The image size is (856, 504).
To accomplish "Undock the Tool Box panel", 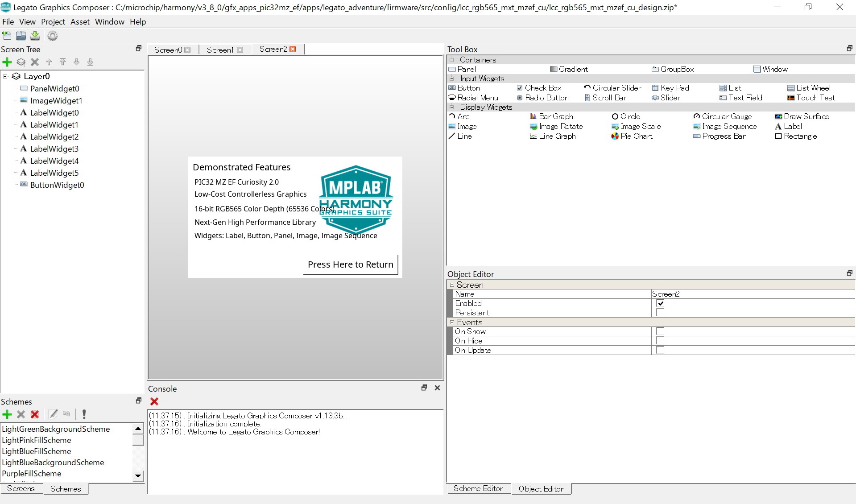I will (x=849, y=49).
